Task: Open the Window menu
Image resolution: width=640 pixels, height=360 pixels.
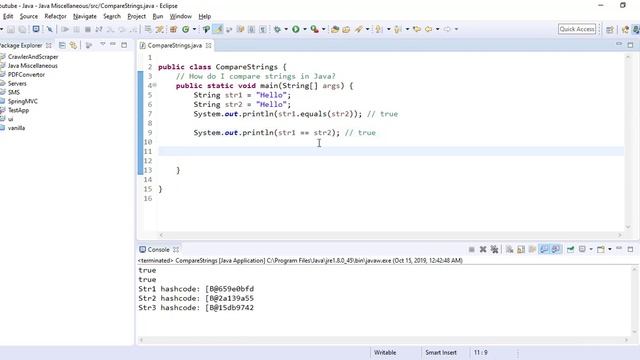Action: (180, 16)
